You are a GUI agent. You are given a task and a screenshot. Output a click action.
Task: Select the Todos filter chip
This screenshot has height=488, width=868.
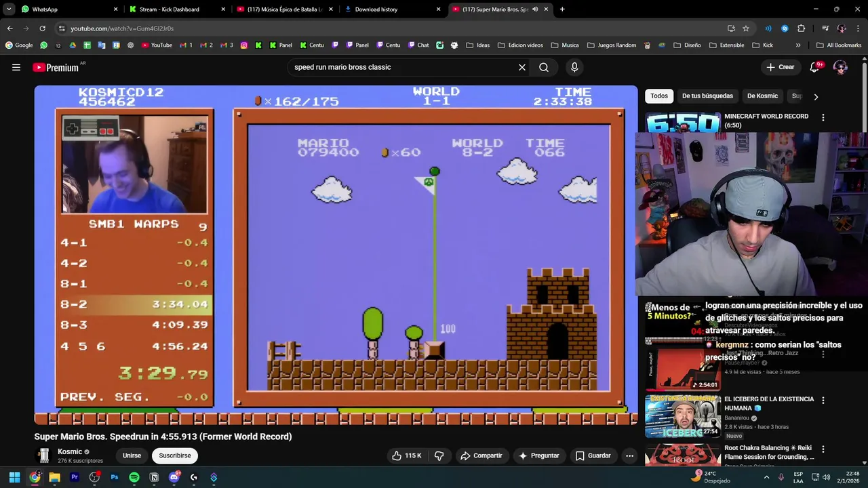(x=659, y=96)
